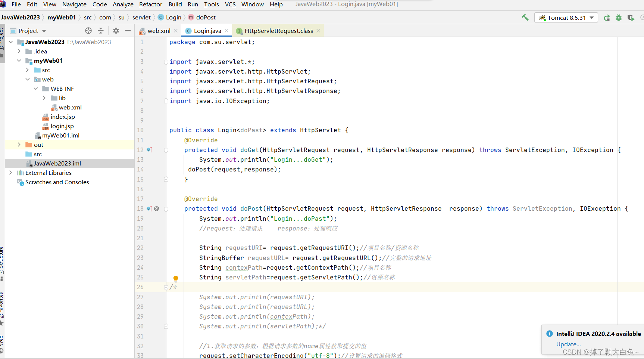
Task: Click the @ gutter icon on line 18
Action: click(157, 208)
